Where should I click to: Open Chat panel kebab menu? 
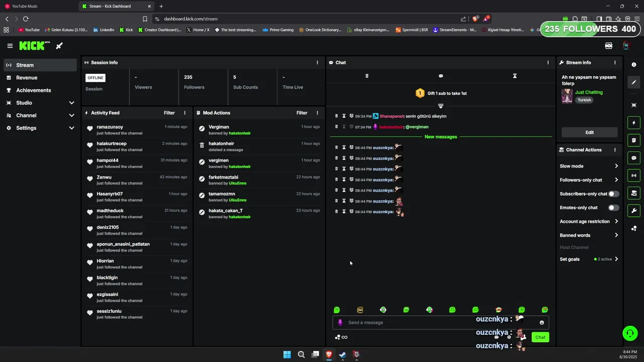click(548, 63)
